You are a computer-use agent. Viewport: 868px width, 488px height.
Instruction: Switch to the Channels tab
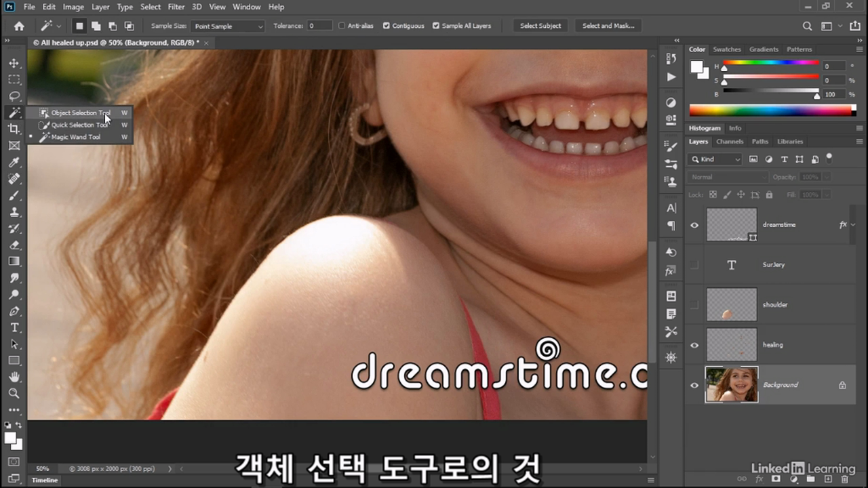(x=730, y=142)
